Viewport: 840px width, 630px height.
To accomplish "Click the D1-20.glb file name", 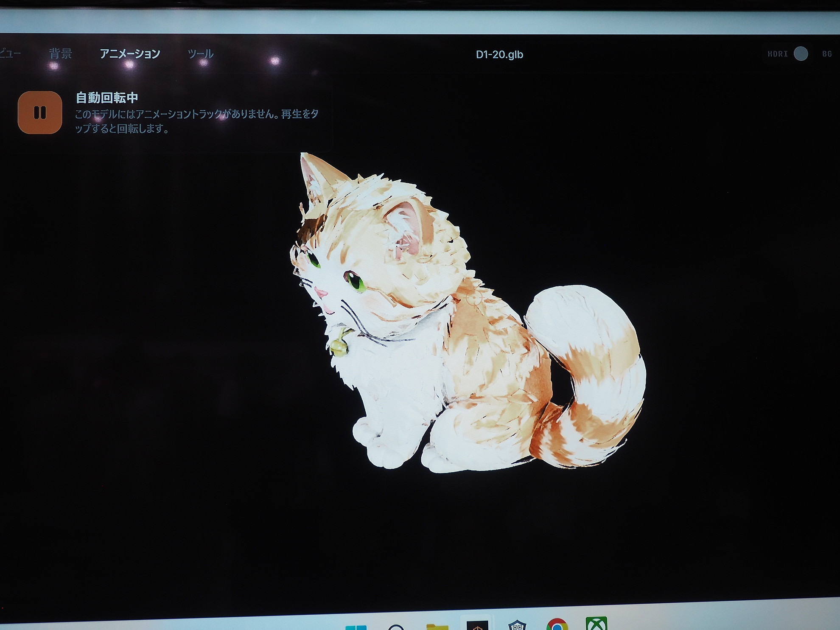I will click(499, 55).
